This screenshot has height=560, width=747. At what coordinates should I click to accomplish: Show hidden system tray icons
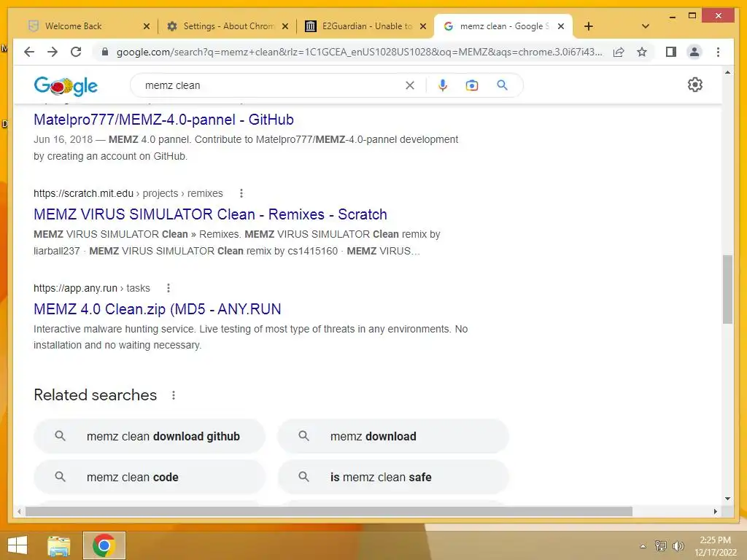point(643,546)
